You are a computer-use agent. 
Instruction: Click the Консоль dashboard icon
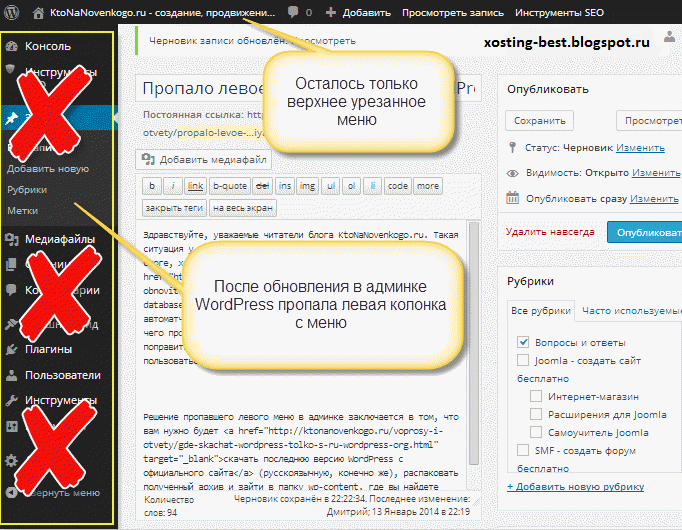(12, 46)
